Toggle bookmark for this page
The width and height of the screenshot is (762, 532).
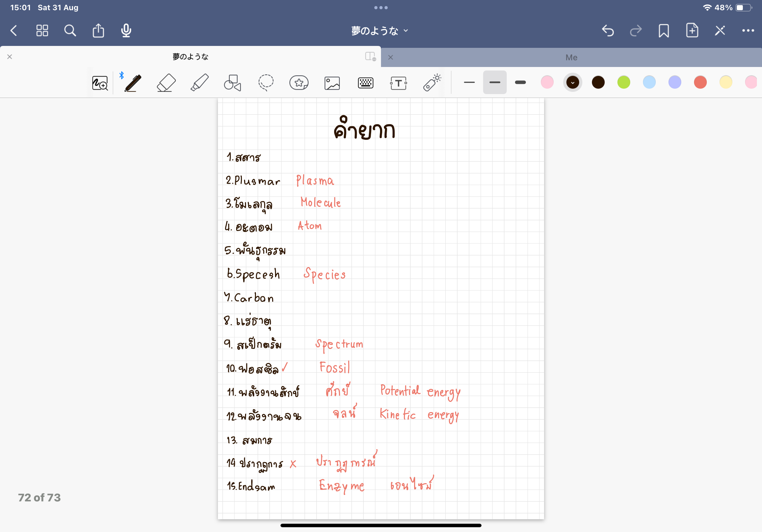click(x=664, y=31)
